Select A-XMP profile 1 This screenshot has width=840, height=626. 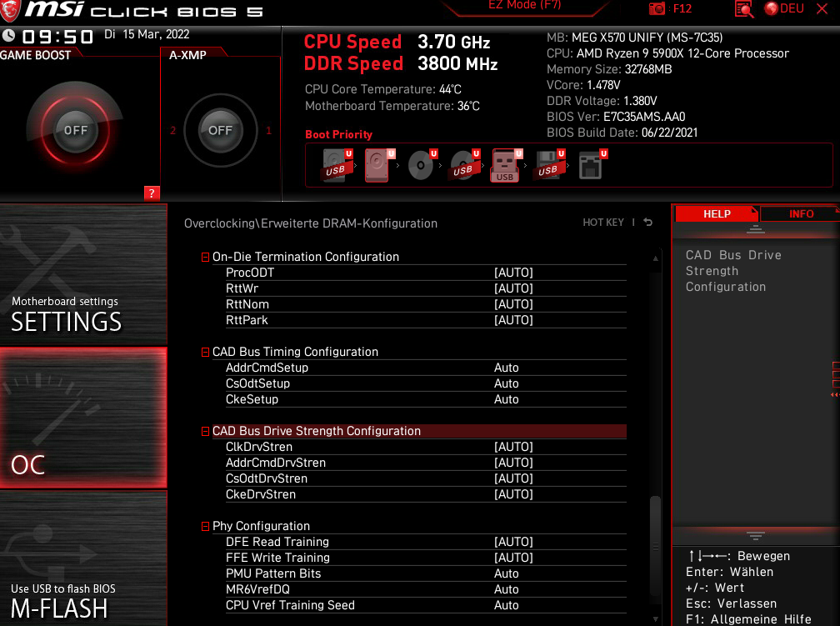pos(269,130)
